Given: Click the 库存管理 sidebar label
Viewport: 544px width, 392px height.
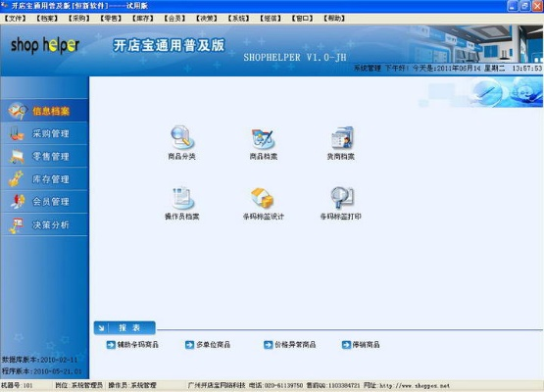Looking at the screenshot, I should [51, 179].
